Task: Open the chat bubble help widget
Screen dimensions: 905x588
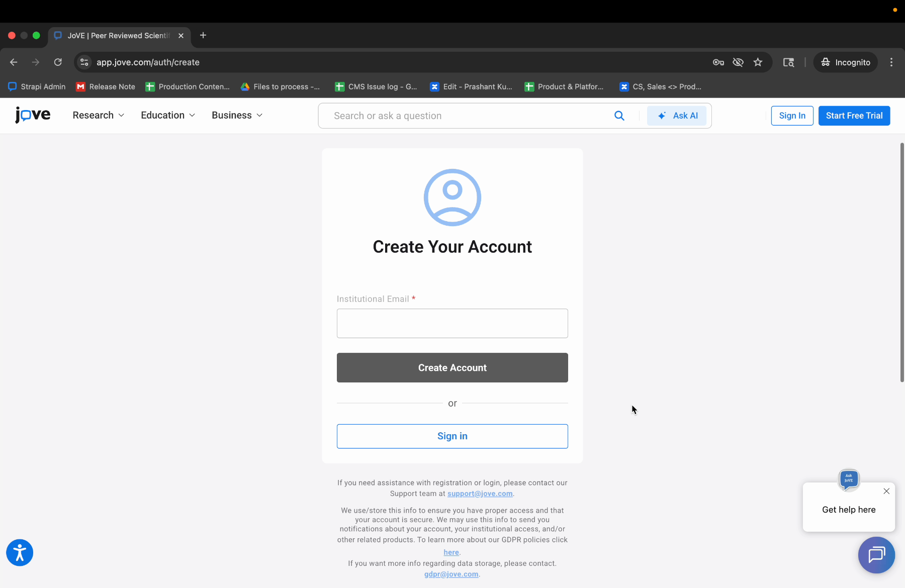Action: coord(876,555)
